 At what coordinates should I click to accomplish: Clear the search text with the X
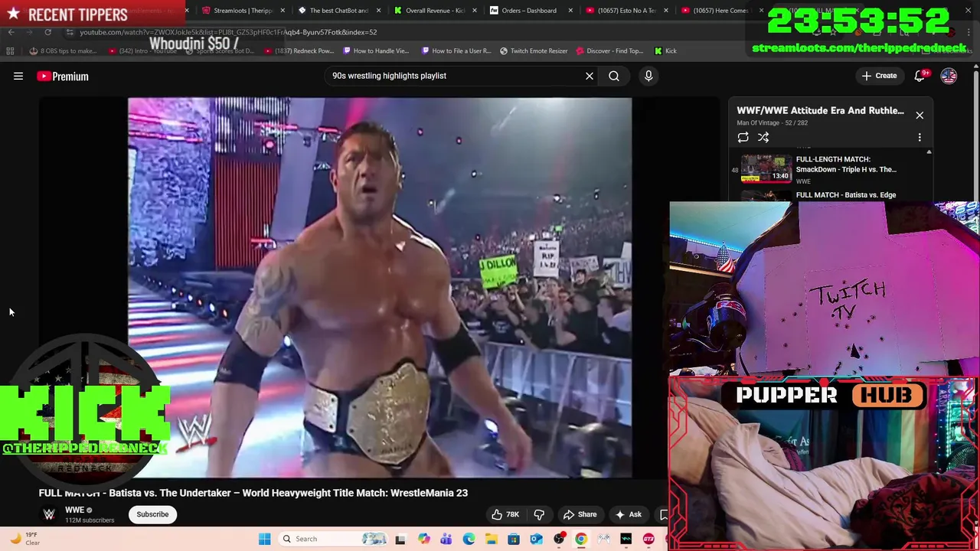pos(590,76)
